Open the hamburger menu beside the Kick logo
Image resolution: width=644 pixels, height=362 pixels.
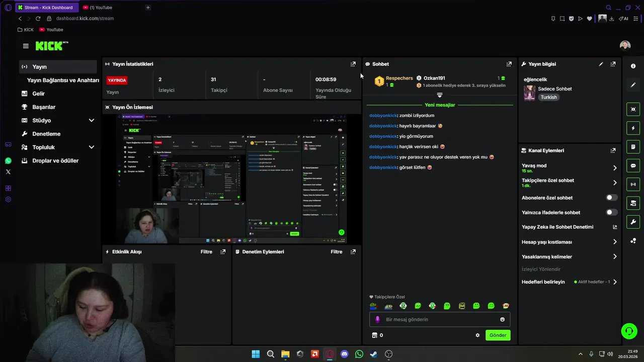click(x=26, y=46)
